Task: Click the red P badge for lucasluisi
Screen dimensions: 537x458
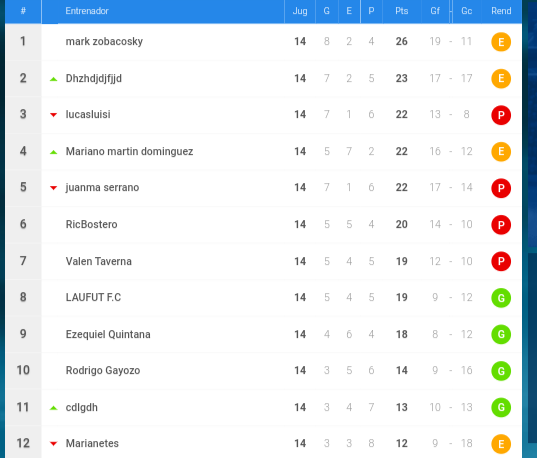Action: pos(501,115)
